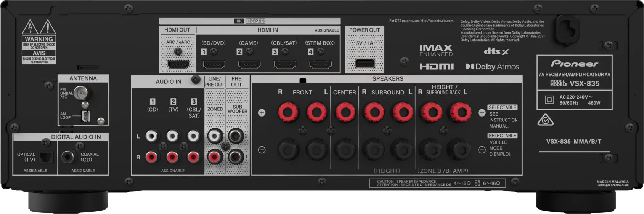The image size is (644, 214).
Task: Click the WARNING label text
Action: click(39, 39)
